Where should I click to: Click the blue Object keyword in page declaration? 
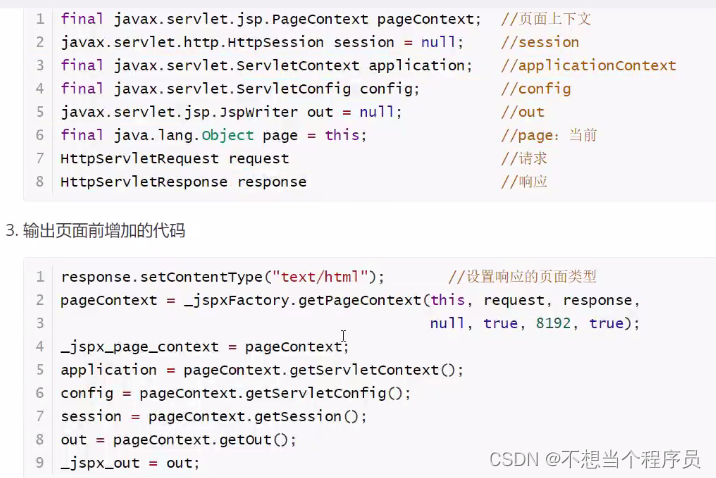click(x=227, y=135)
